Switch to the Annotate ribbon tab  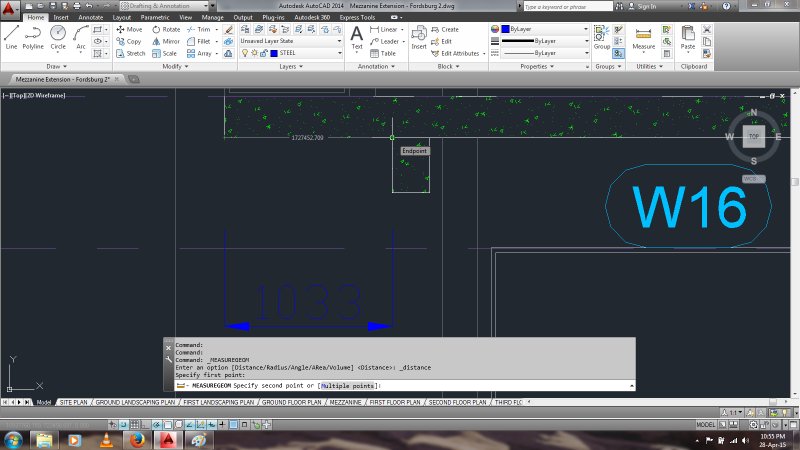[90, 17]
